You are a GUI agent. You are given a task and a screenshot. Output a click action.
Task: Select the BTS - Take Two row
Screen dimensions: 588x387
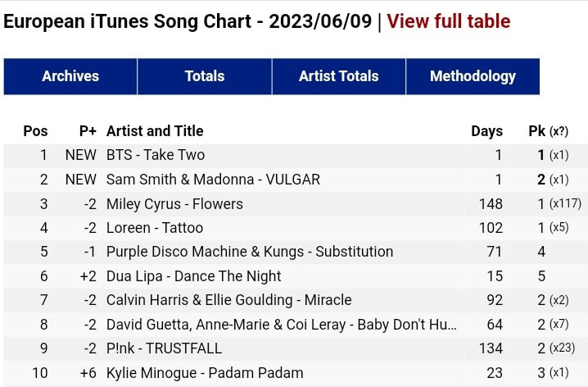[156, 155]
